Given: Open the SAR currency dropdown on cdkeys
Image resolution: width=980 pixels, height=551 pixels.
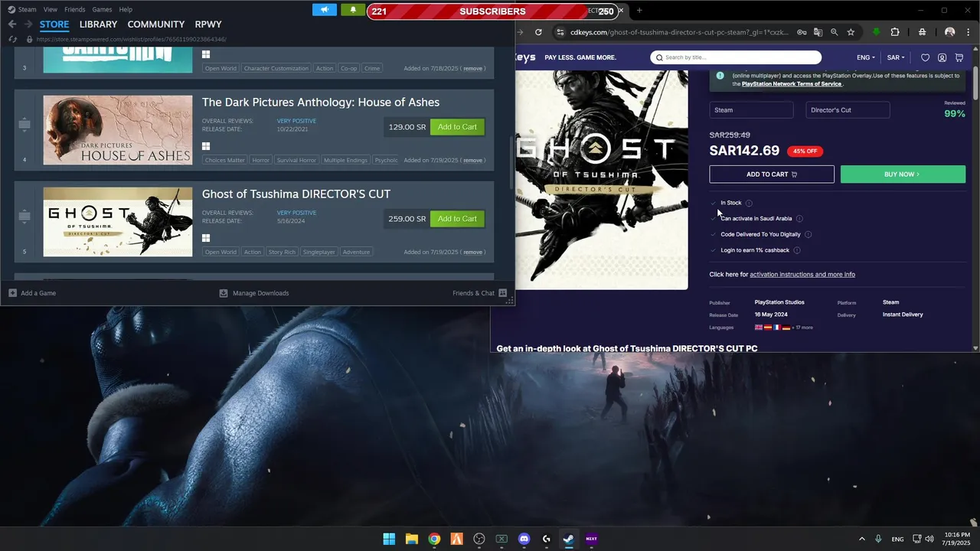Looking at the screenshot, I should (x=896, y=57).
